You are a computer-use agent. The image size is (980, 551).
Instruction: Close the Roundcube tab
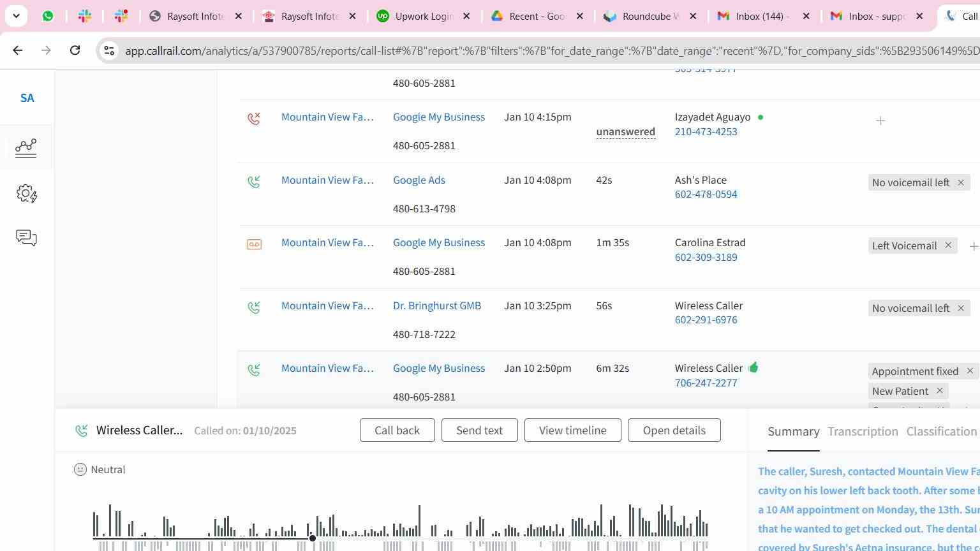pyautogui.click(x=693, y=16)
